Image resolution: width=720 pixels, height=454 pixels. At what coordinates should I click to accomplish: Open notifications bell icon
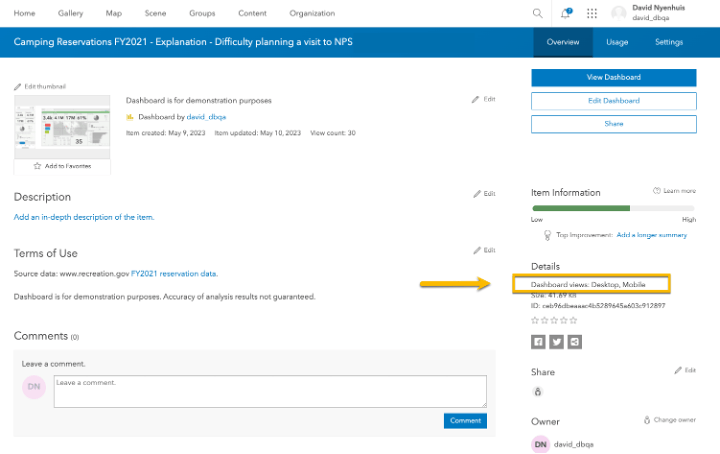tap(566, 13)
